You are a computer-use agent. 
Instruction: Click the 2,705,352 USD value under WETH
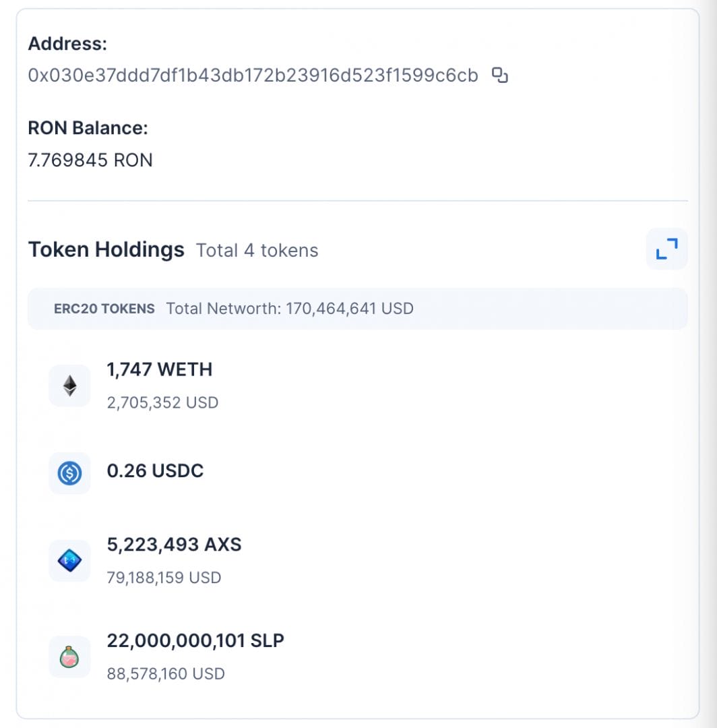(x=162, y=403)
